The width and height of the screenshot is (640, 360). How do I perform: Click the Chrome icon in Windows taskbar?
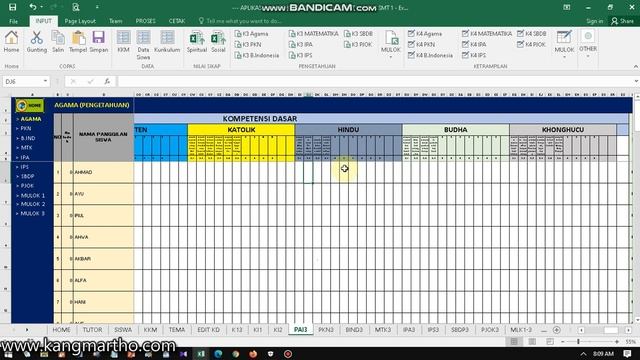[236, 354]
